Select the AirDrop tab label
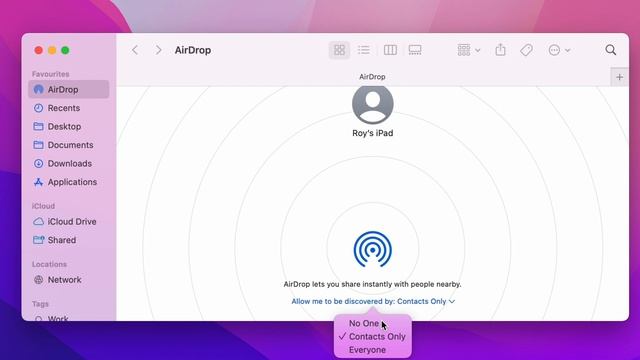This screenshot has height=360, width=640. [x=372, y=77]
